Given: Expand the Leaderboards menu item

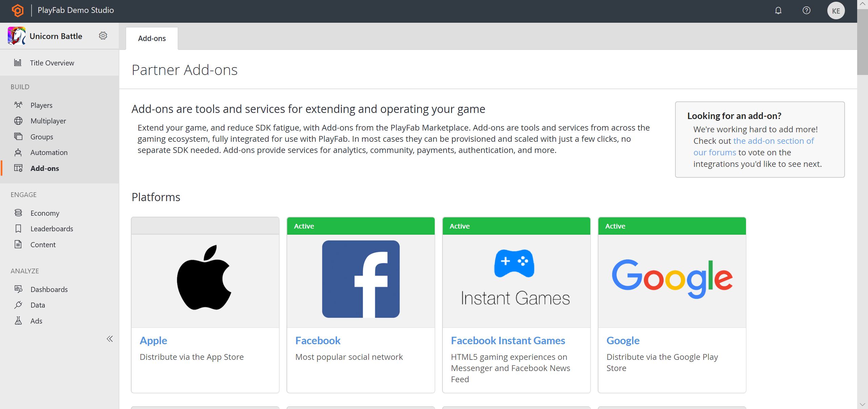Looking at the screenshot, I should click(52, 229).
